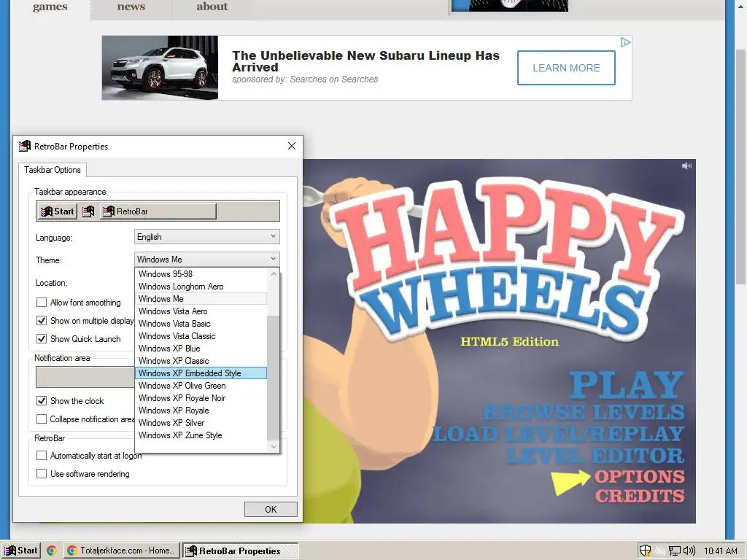Viewport: 747px width, 560px height.
Task: Pick the Windows XP Classic theme
Action: [201, 360]
